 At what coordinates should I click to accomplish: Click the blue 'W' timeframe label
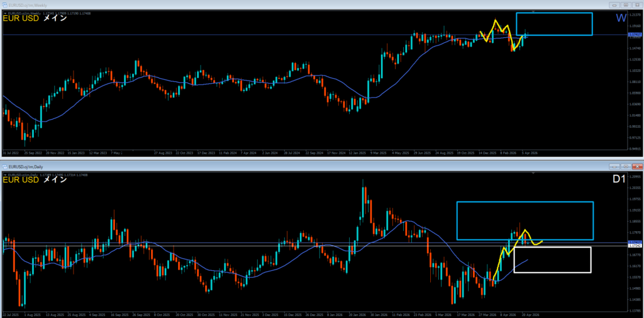(621, 18)
